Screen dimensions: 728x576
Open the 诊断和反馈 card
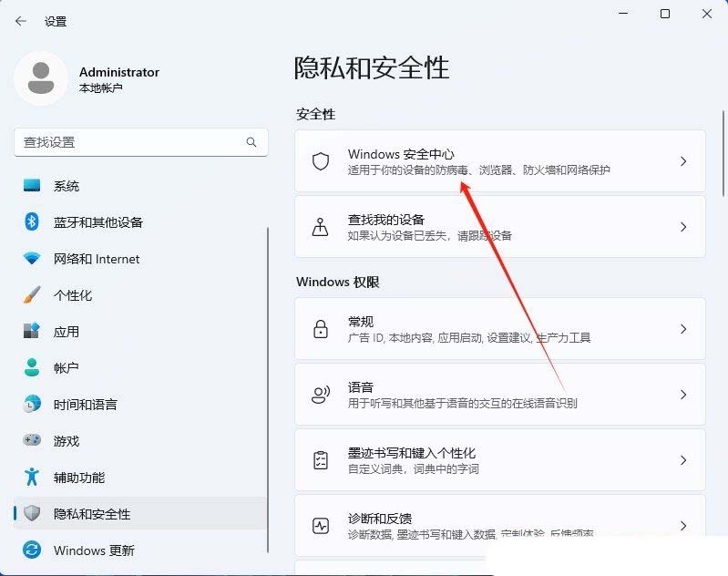coord(500,526)
